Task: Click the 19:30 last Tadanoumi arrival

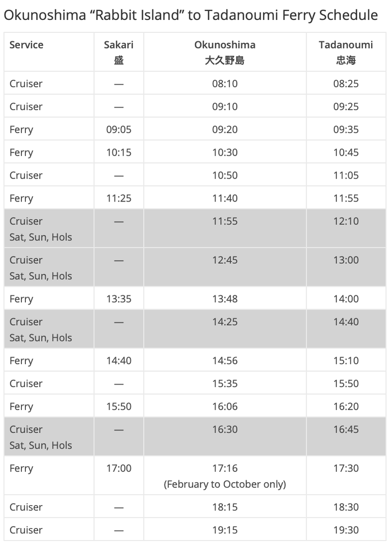Action: (346, 530)
